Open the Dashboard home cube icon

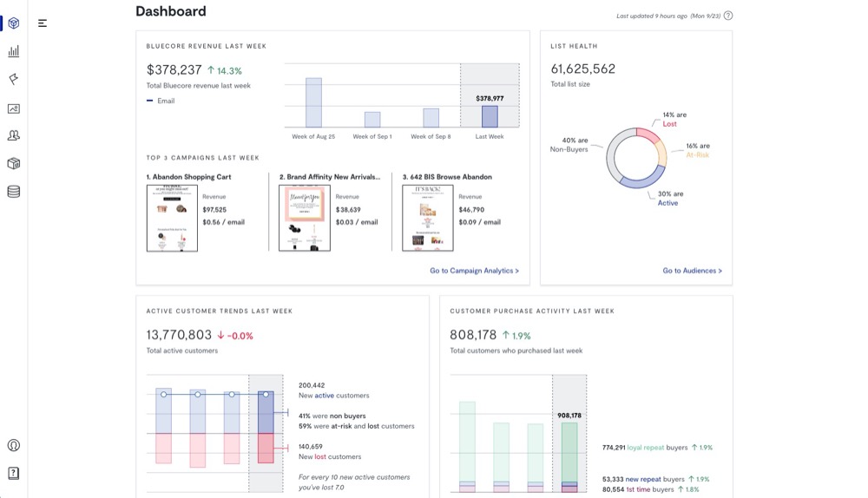13,23
